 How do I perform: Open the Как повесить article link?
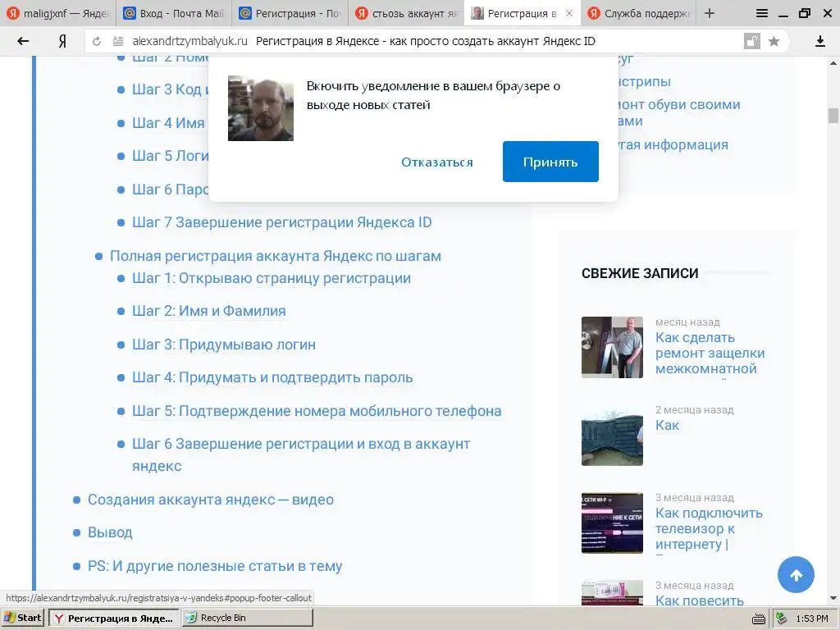click(x=699, y=600)
